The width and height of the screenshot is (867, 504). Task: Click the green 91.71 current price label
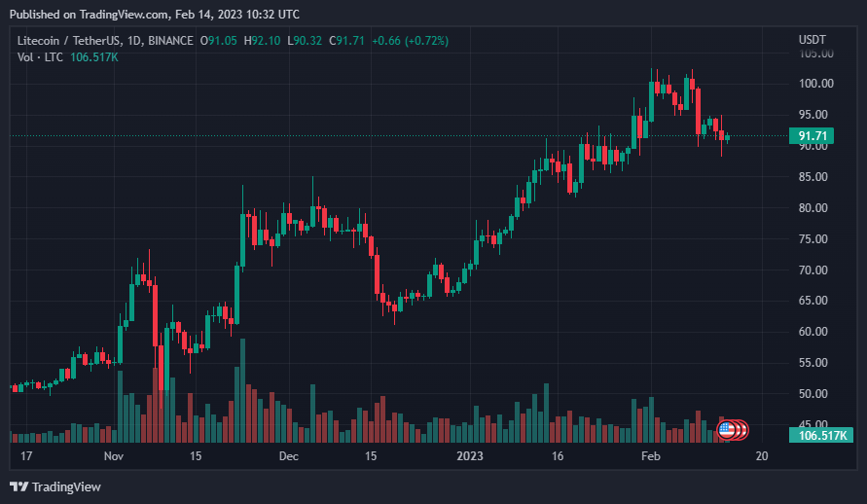pos(812,136)
